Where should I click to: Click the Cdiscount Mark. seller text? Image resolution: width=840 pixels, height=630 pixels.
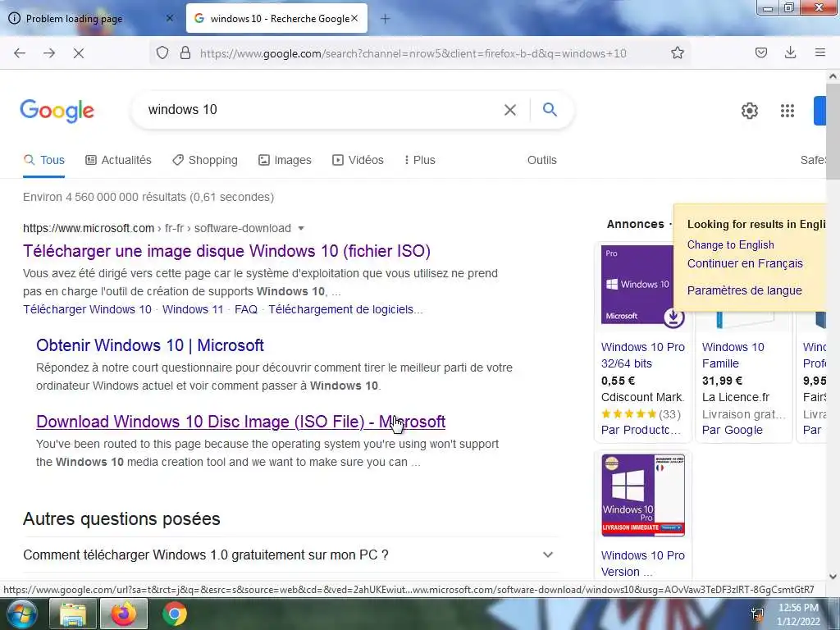click(x=642, y=398)
